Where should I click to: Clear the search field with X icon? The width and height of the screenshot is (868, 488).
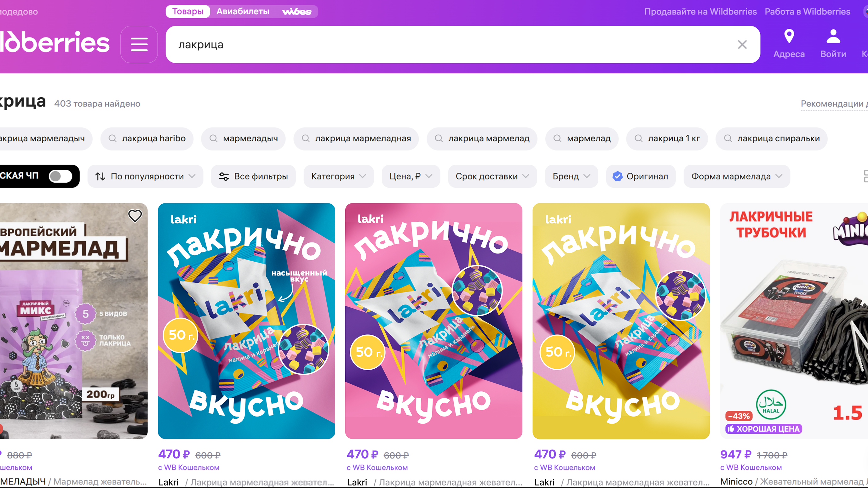click(x=742, y=44)
